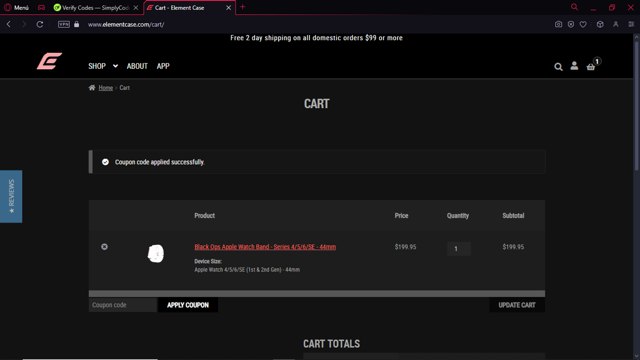Viewport: 640px width, 360px height.
Task: Click the Quantity column header
Action: (x=458, y=216)
